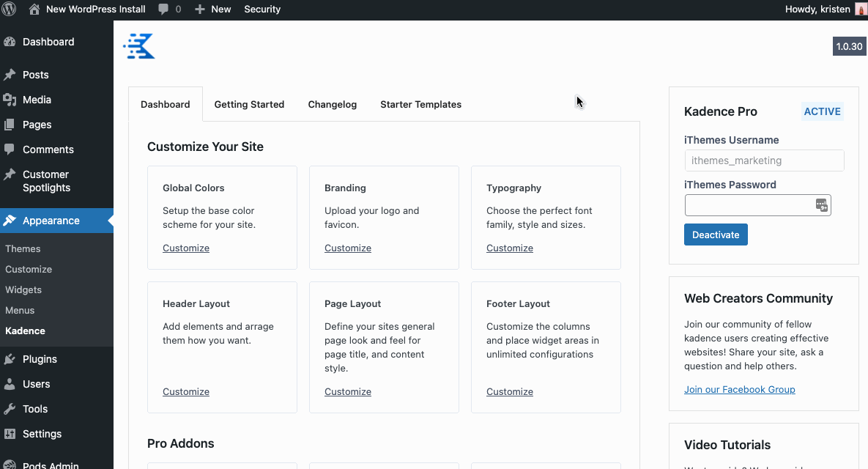The image size is (868, 469).
Task: Follow the Join our Facebook Group link
Action: click(x=739, y=390)
